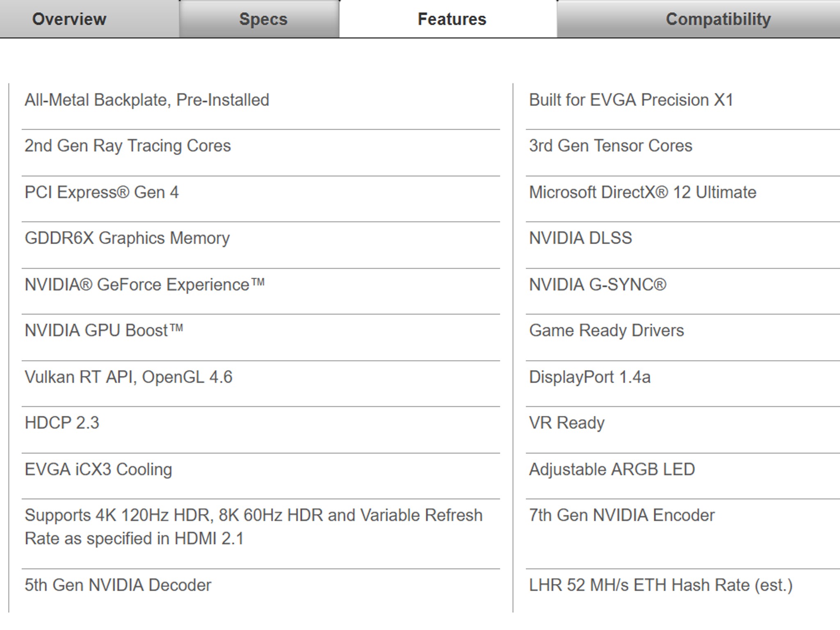The width and height of the screenshot is (840, 630).
Task: Switch to the Overview tab
Action: point(69,19)
